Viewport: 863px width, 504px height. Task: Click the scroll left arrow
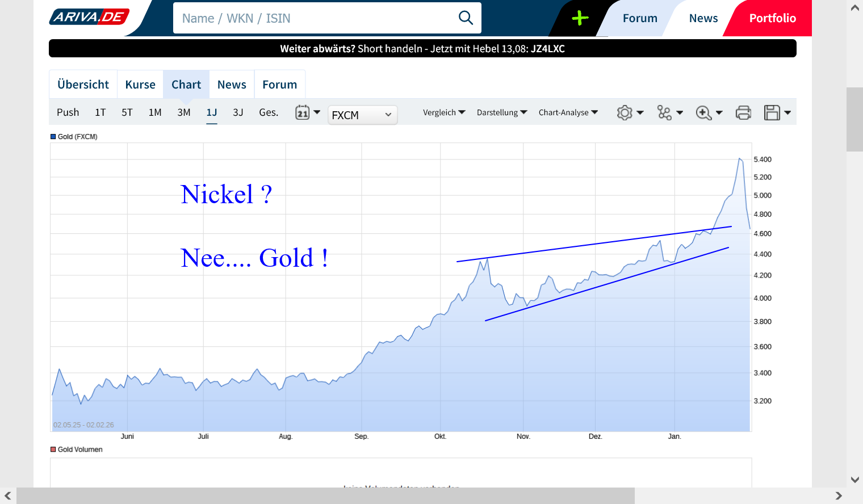click(x=8, y=495)
